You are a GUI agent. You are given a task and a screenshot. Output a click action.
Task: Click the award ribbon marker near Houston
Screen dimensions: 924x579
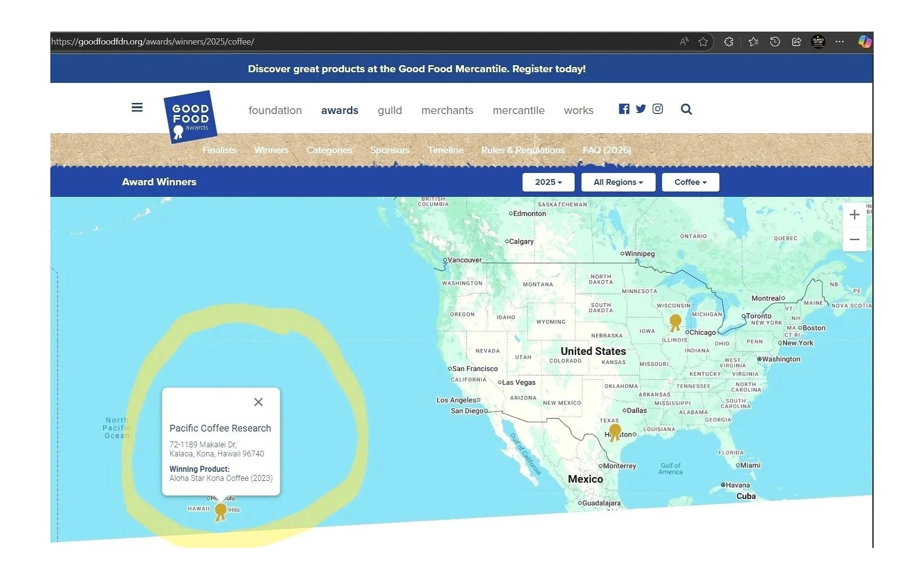tap(615, 432)
